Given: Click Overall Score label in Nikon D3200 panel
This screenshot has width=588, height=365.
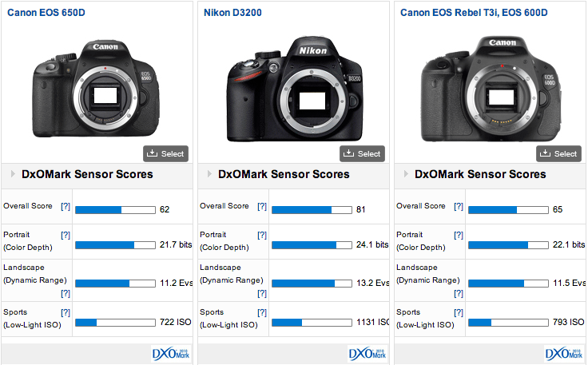Looking at the screenshot, I should coord(224,206).
